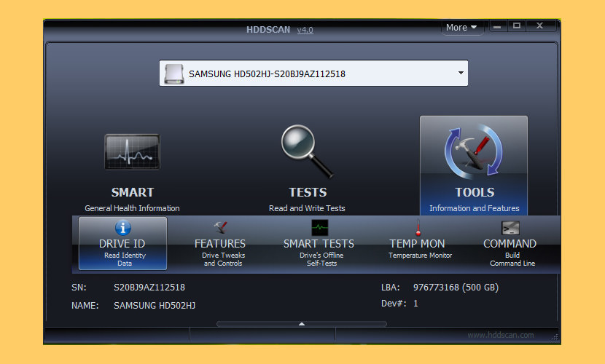Collapse the info panel using bottom arrow
This screenshot has height=364, width=605.
coord(302,323)
